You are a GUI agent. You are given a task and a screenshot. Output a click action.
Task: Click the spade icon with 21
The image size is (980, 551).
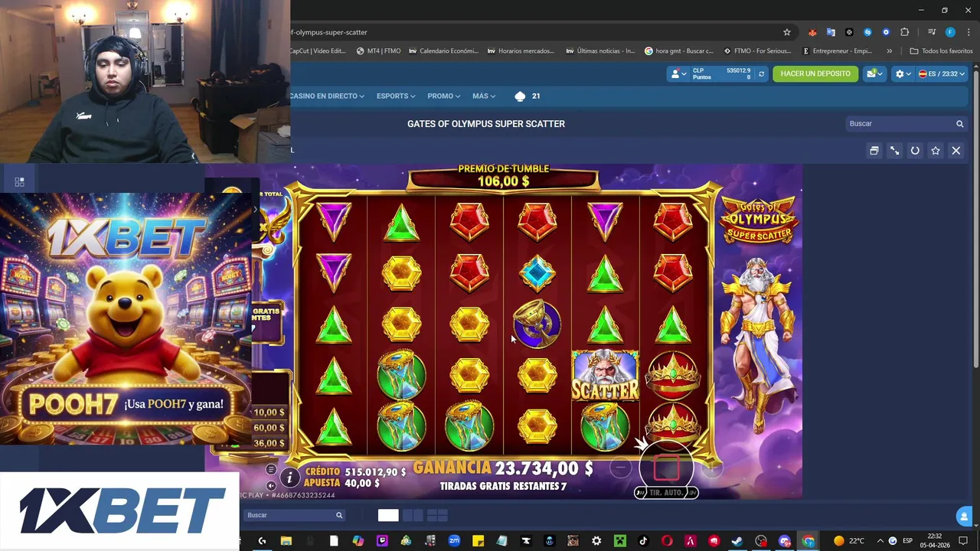pos(528,96)
